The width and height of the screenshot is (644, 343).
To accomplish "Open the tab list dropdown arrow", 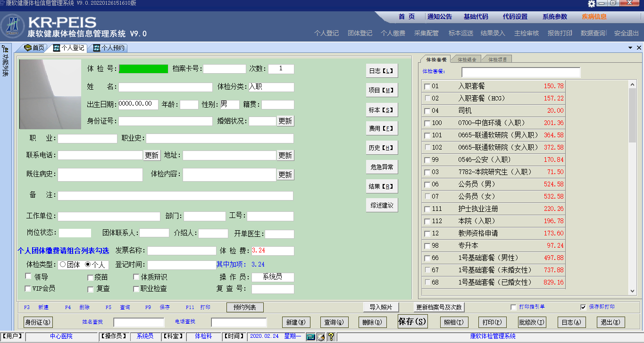I will 630,48.
